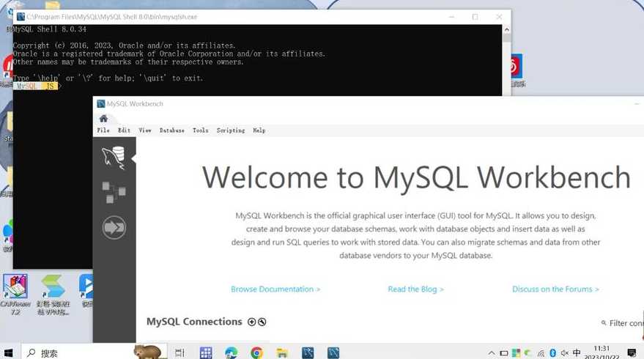Viewport: 644px width, 359px height.
Task: Switch to MySQL Workbench taskbar icon
Action: click(333, 353)
